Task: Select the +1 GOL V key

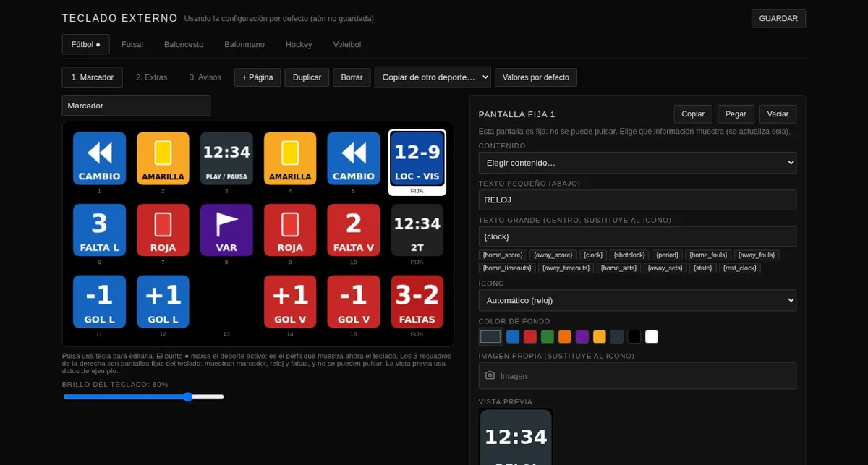Action: (x=290, y=302)
